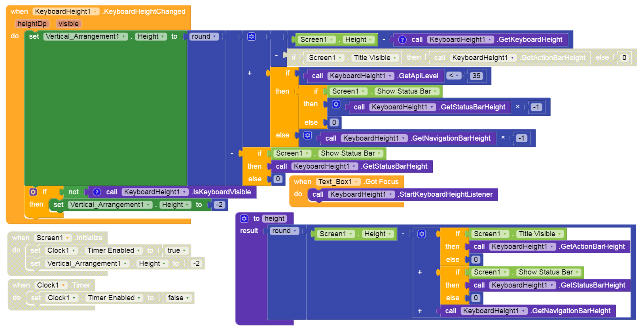This screenshot has width=644, height=331.
Task: Click the number field containing 35
Action: pos(476,76)
